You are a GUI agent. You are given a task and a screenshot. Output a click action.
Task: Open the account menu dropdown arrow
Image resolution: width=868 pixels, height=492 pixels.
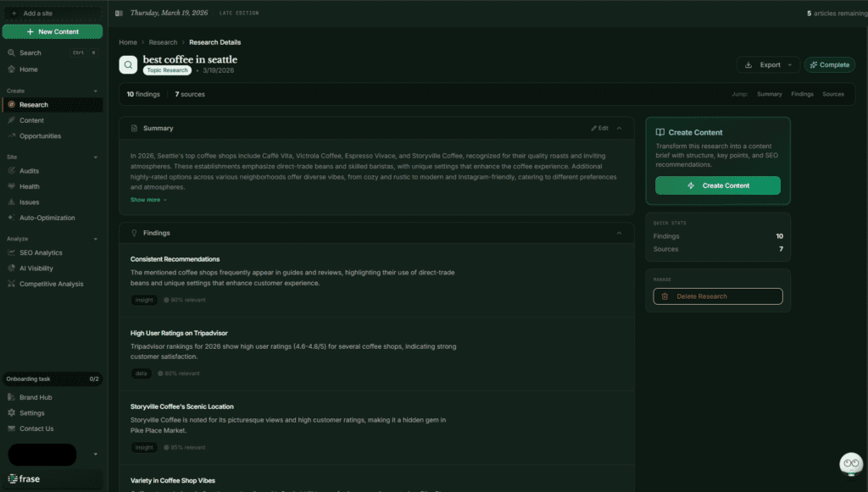pyautogui.click(x=95, y=455)
